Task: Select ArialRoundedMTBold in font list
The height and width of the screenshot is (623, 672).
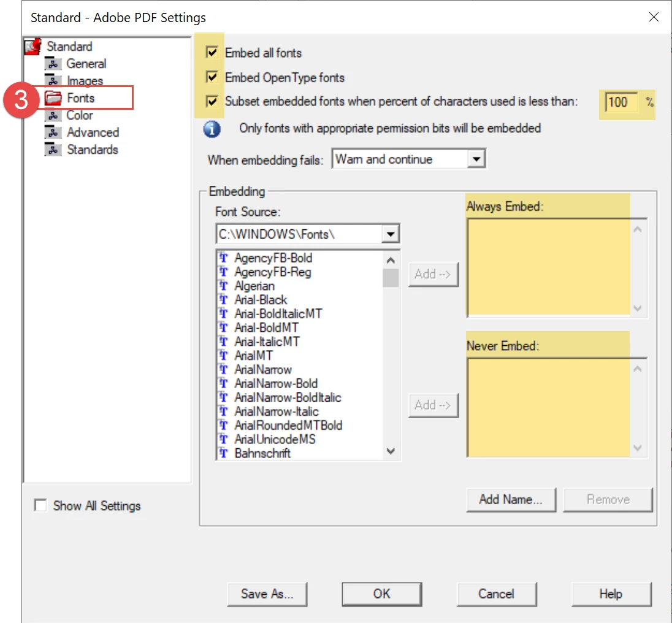Action: (288, 425)
